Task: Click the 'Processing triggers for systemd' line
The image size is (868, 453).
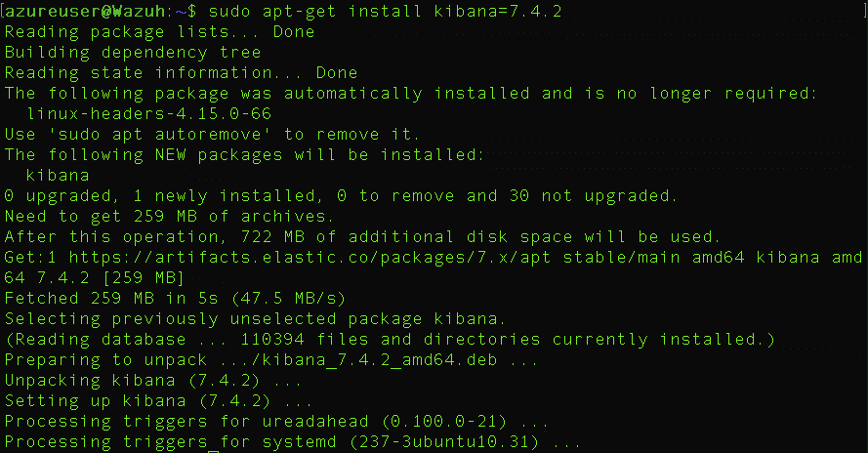Action: tap(292, 441)
